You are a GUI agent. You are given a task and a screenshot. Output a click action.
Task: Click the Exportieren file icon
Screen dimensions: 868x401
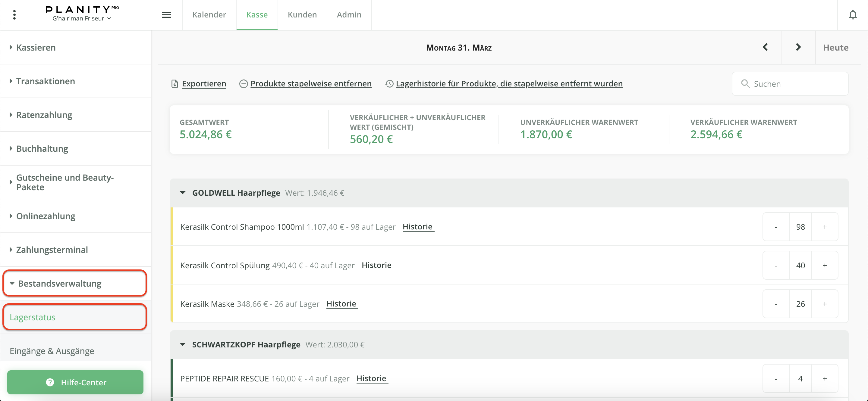pos(175,83)
